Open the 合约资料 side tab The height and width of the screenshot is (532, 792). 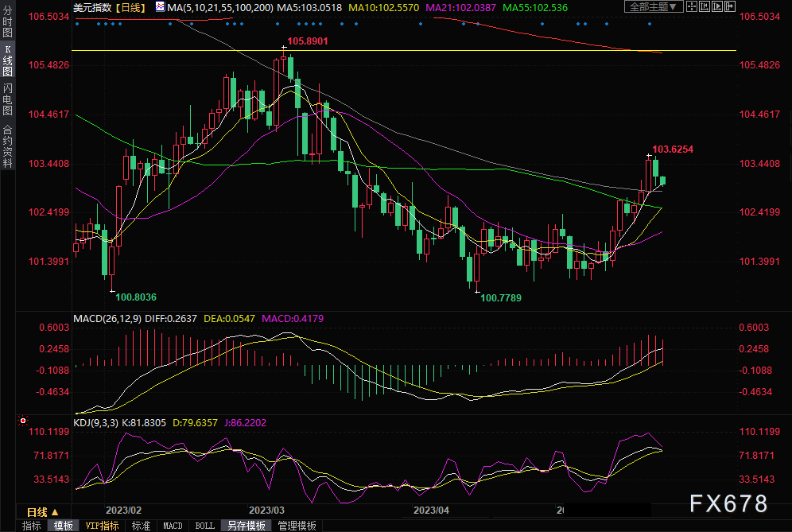pyautogui.click(x=8, y=146)
